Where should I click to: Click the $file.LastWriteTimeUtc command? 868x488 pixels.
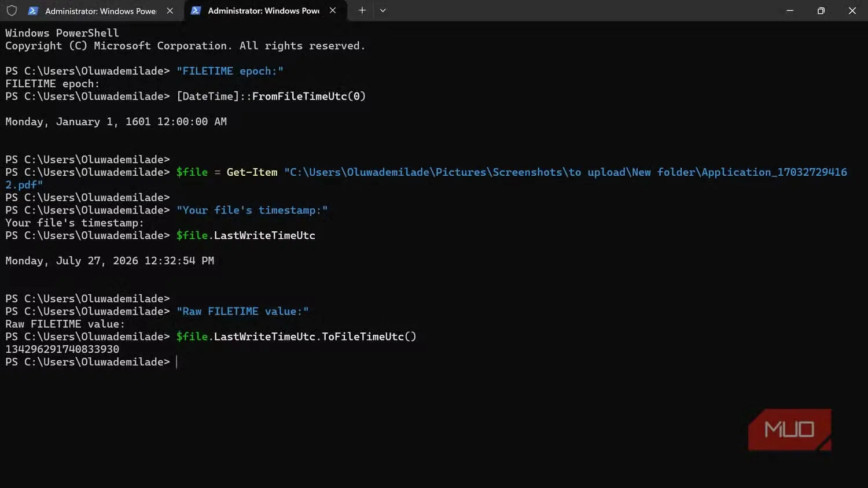[x=246, y=236]
